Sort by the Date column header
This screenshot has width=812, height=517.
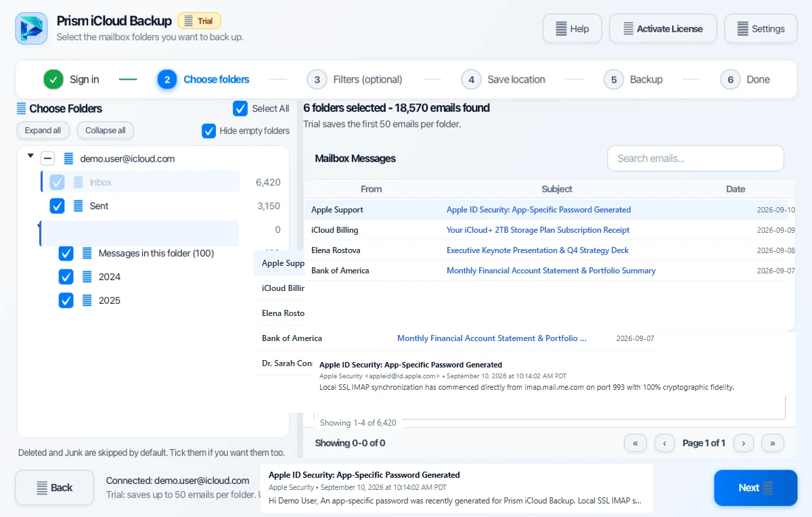click(x=736, y=189)
